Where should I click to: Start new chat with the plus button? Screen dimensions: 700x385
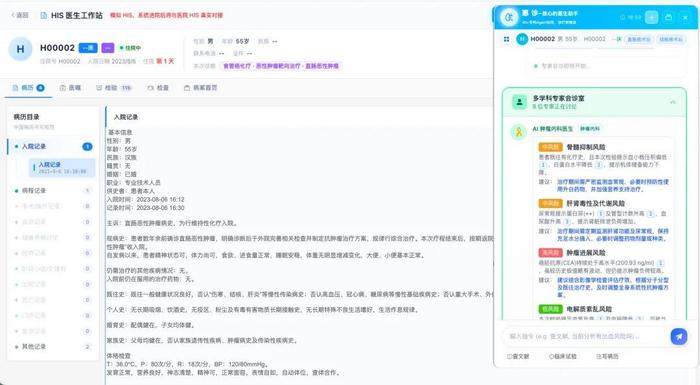pos(651,17)
